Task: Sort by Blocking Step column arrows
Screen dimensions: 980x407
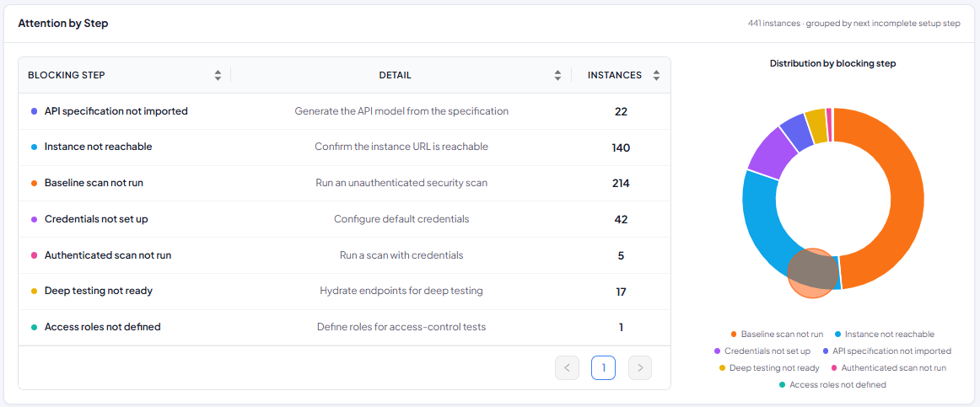Action: 218,76
